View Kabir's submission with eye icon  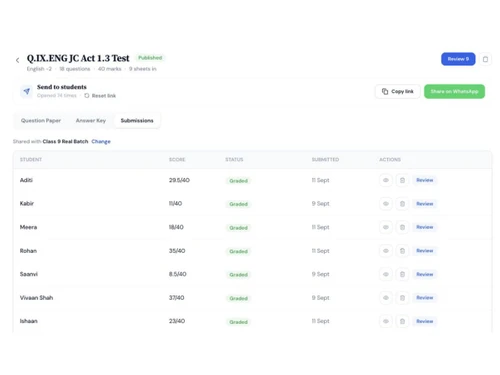[386, 204]
